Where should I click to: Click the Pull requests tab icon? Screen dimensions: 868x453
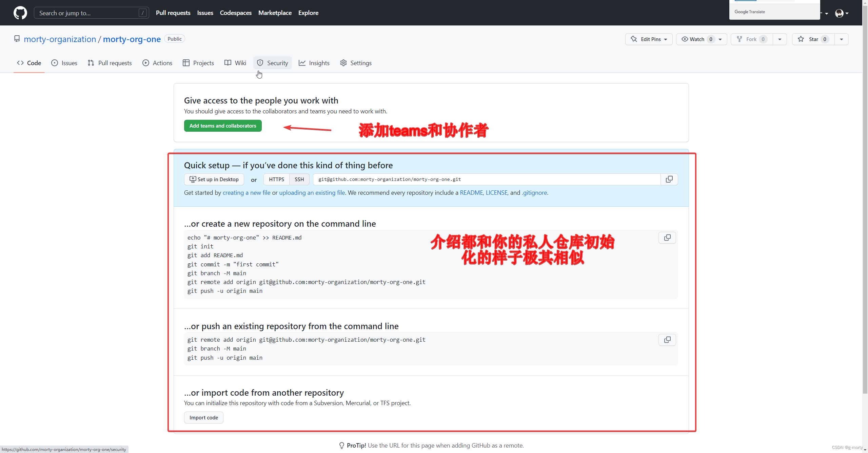coord(90,63)
